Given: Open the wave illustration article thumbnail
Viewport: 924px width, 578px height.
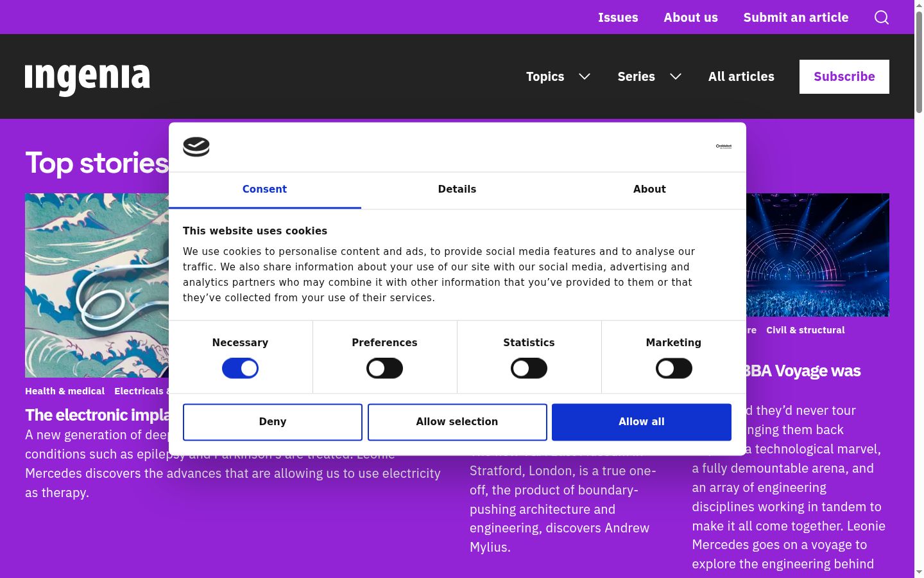Looking at the screenshot, I should pos(97,285).
